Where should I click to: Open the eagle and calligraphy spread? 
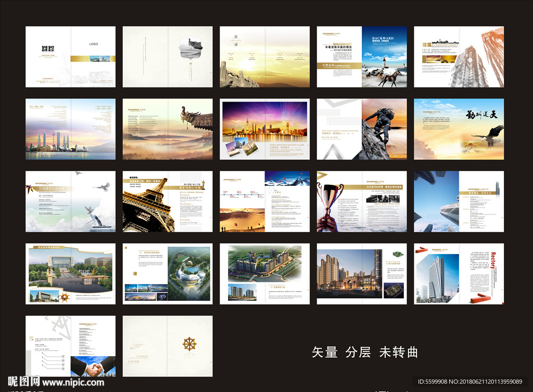[459, 129]
